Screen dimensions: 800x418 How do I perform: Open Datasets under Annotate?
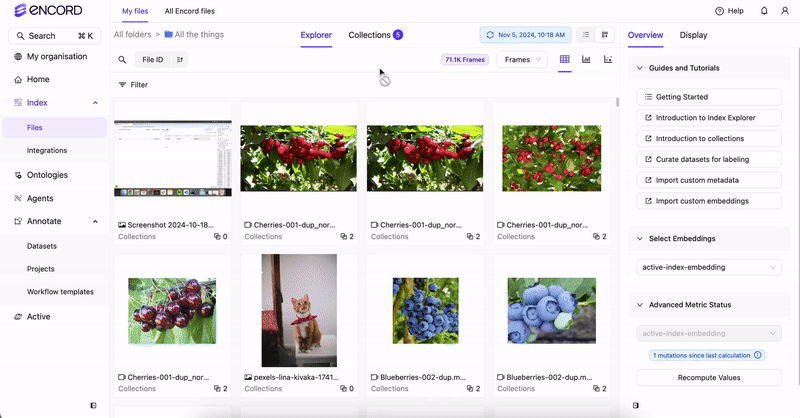click(x=42, y=246)
